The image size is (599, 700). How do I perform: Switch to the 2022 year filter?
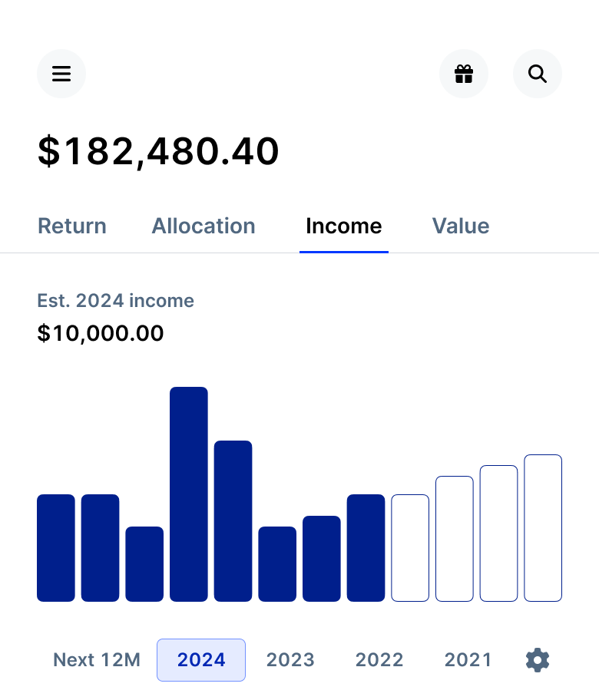point(379,660)
